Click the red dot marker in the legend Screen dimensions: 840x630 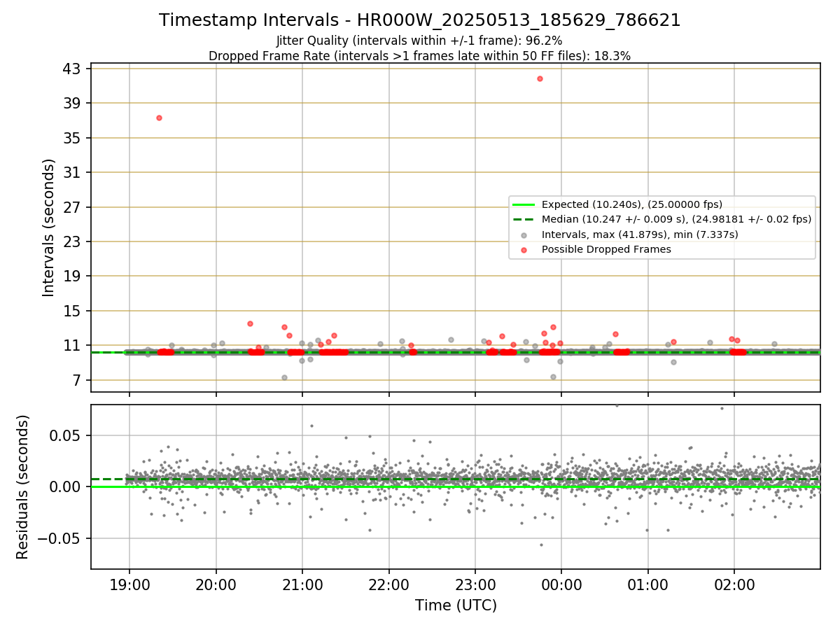tap(524, 249)
